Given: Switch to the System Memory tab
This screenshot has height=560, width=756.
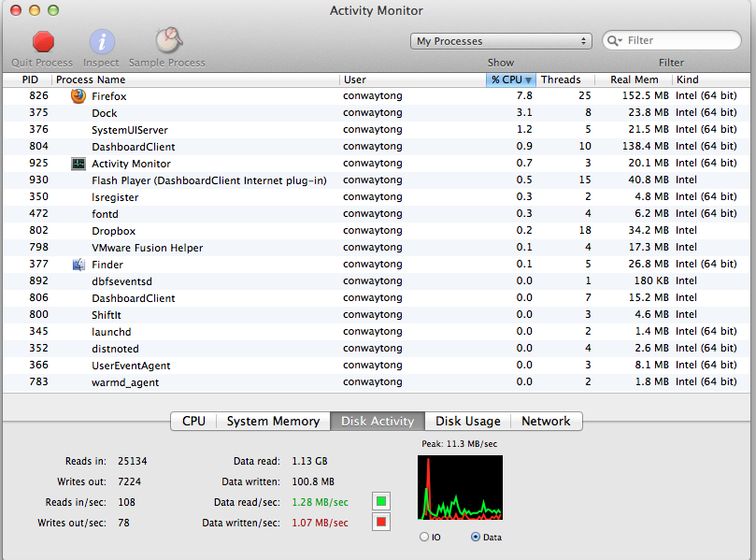Looking at the screenshot, I should (x=272, y=421).
